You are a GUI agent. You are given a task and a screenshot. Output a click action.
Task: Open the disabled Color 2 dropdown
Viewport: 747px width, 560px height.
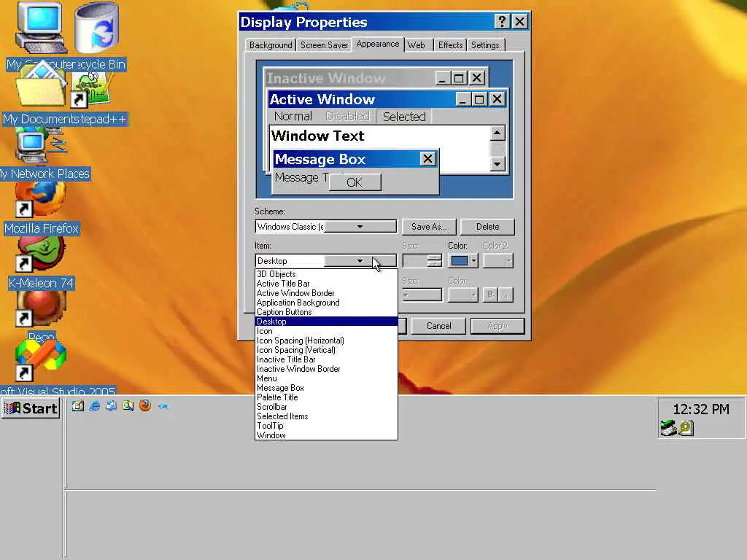pyautogui.click(x=498, y=260)
